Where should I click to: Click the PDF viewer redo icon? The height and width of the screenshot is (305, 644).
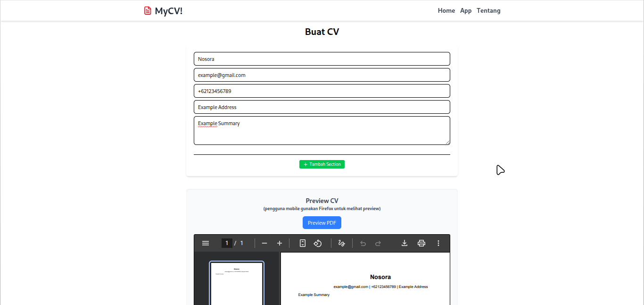378,243
